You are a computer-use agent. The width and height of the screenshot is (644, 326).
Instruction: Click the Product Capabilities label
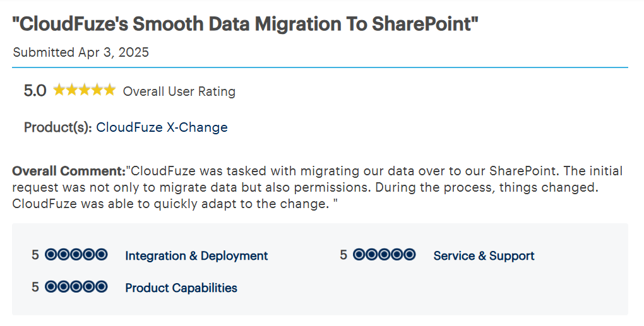click(181, 288)
